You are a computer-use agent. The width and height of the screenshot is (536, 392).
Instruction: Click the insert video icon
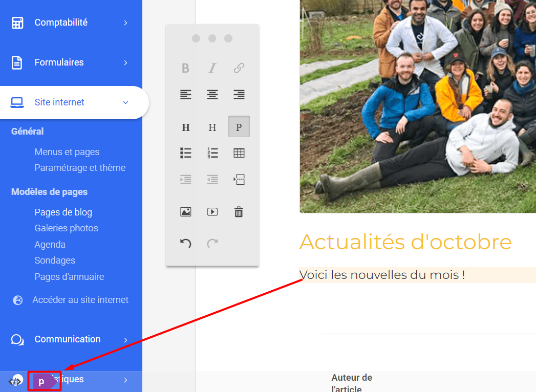(x=212, y=212)
